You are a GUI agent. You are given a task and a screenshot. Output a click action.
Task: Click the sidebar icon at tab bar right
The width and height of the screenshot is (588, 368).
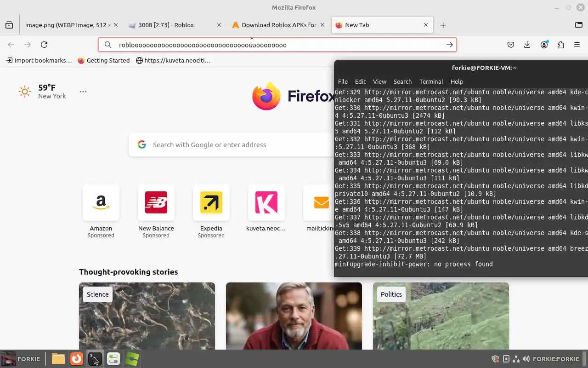coord(579,25)
